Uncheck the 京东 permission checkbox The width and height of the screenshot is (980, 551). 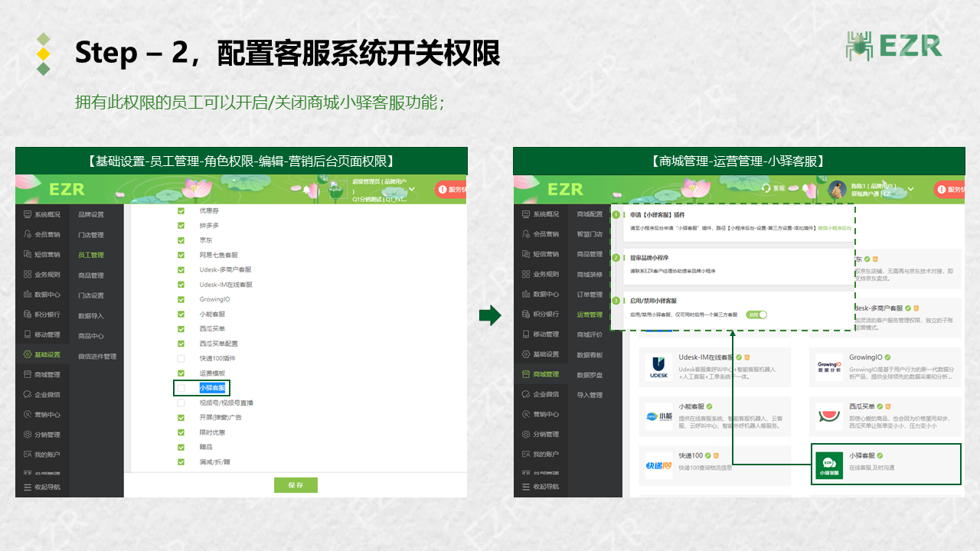(181, 240)
